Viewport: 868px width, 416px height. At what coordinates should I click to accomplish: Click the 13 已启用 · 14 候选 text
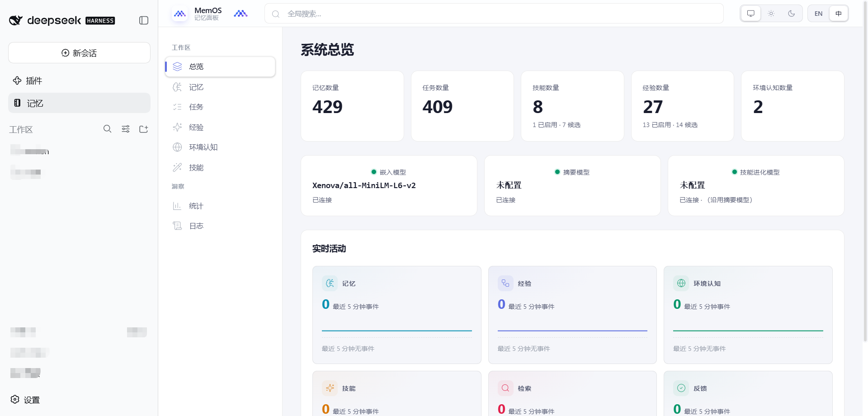pyautogui.click(x=670, y=125)
